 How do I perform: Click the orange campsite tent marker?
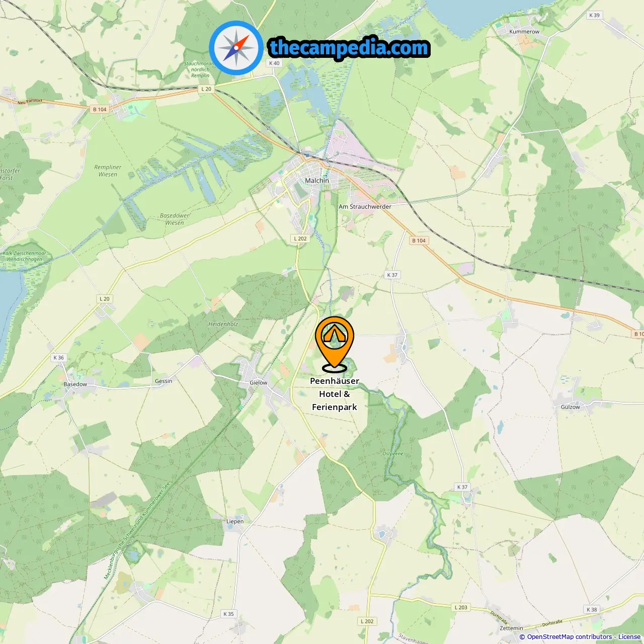click(335, 344)
